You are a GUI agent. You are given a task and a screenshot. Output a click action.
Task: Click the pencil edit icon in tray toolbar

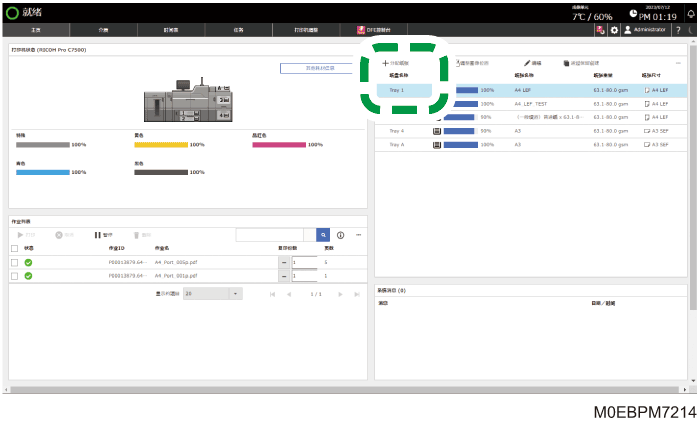[x=527, y=63]
